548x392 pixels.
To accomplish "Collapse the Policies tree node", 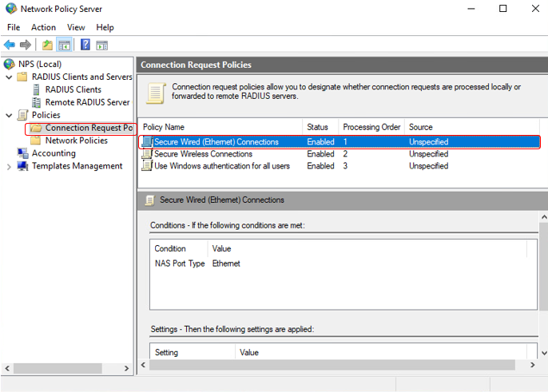I will pyautogui.click(x=9, y=115).
